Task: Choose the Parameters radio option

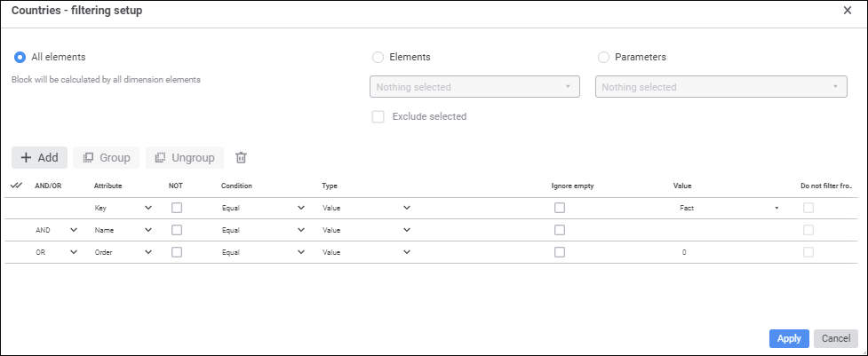Action: pyautogui.click(x=603, y=57)
